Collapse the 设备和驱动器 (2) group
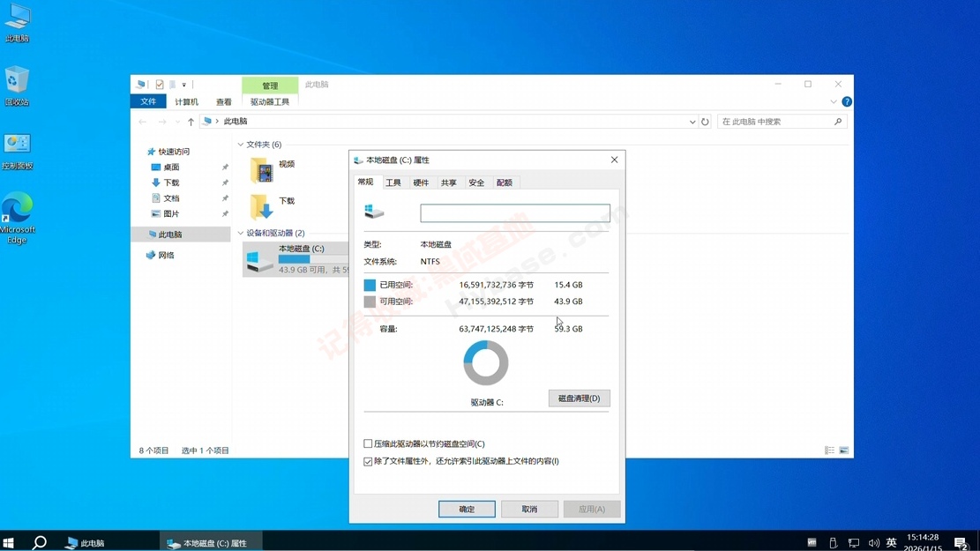Image resolution: width=980 pixels, height=551 pixels. [240, 233]
